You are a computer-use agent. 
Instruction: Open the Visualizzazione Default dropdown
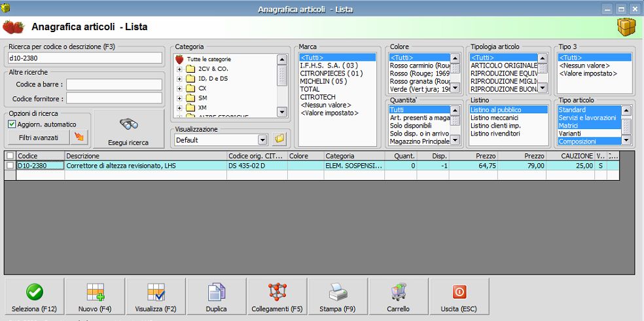[x=263, y=140]
